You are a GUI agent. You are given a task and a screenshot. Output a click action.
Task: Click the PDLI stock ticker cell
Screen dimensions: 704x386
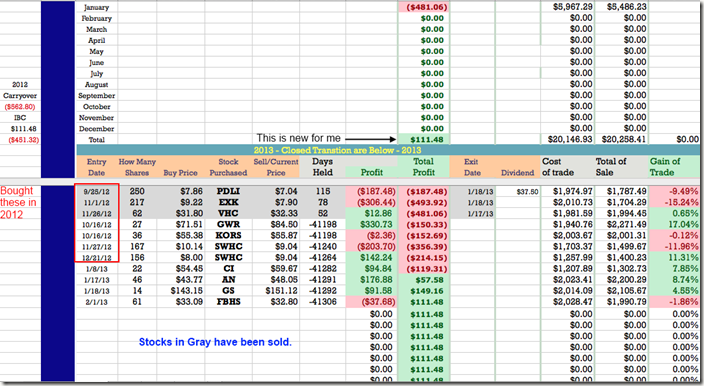click(228, 191)
